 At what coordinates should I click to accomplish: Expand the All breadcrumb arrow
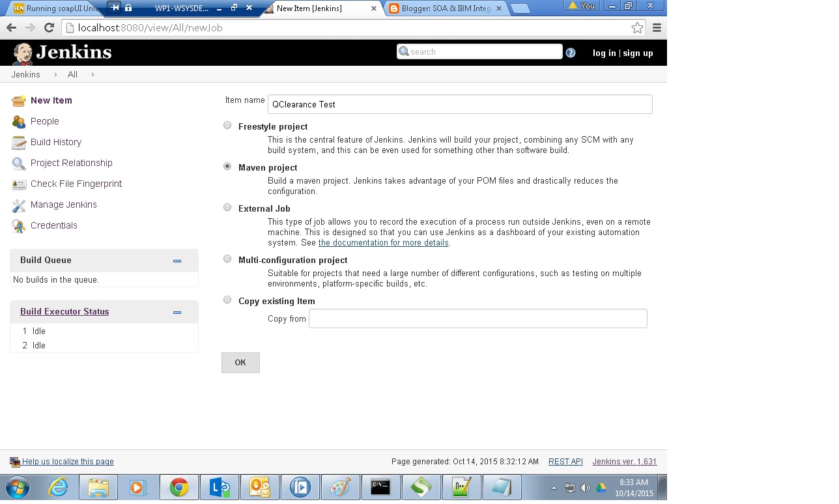[92, 75]
